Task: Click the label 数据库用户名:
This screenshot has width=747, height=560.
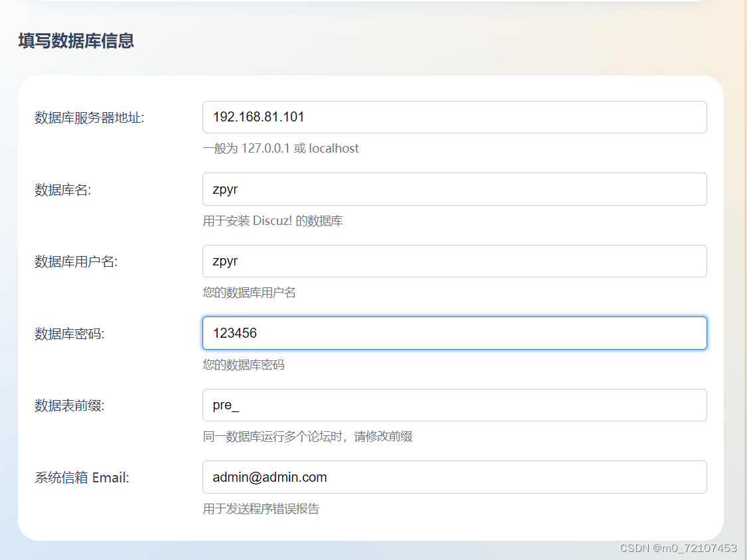Action: coord(76,261)
